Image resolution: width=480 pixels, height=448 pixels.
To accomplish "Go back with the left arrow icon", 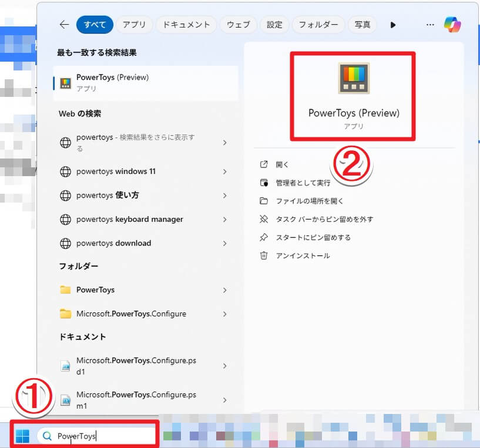I will click(x=64, y=25).
